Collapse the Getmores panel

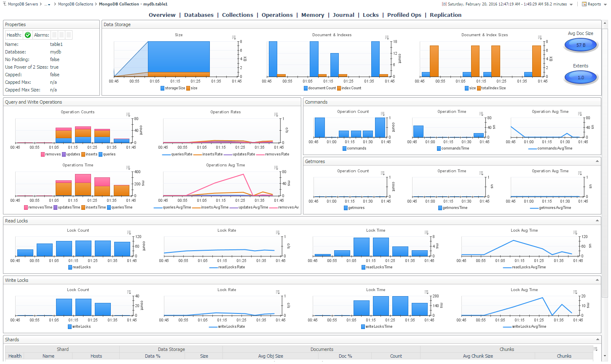coord(597,161)
